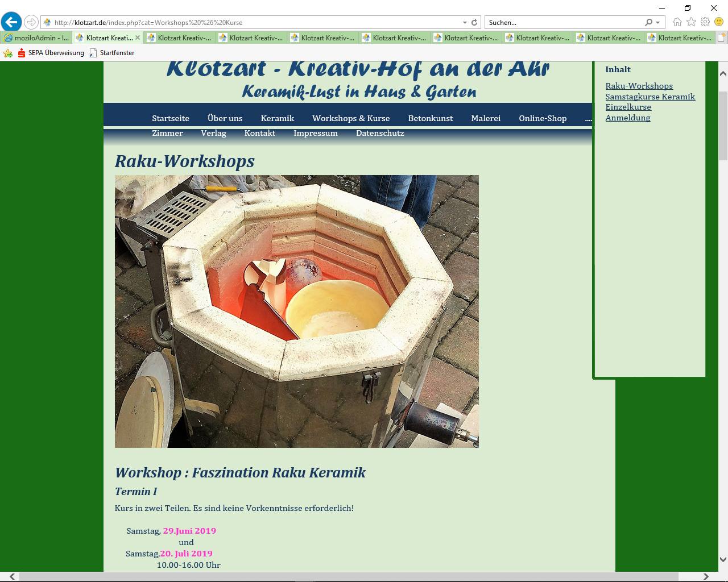
Task: Click the "Termin I" subheading
Action: click(x=136, y=492)
